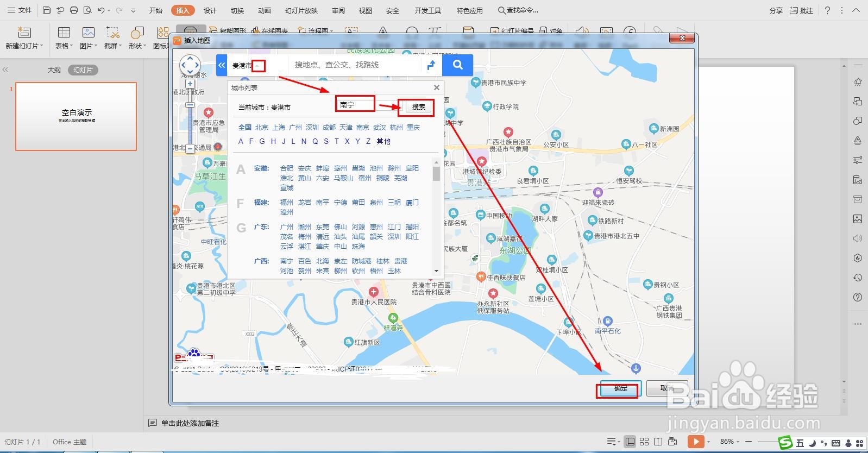Click the Sogou IME keyboard icon
The image size is (868, 453).
tap(835, 443)
